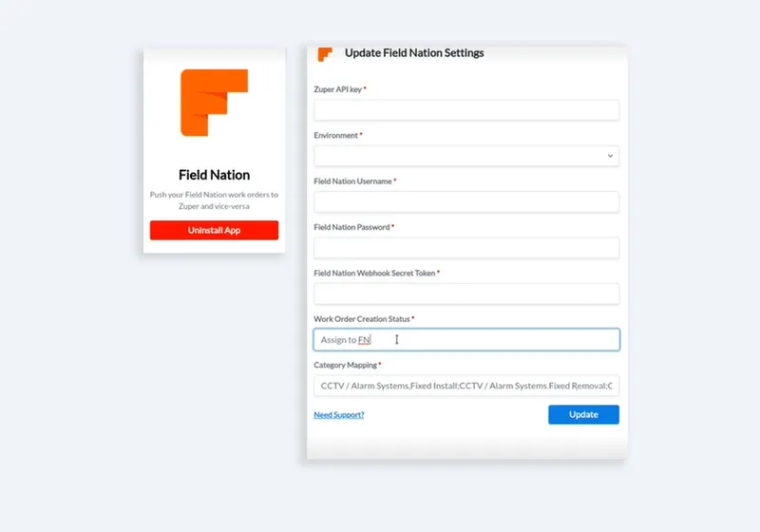
Task: Open the Environment dropdown chevron
Action: pyautogui.click(x=610, y=156)
